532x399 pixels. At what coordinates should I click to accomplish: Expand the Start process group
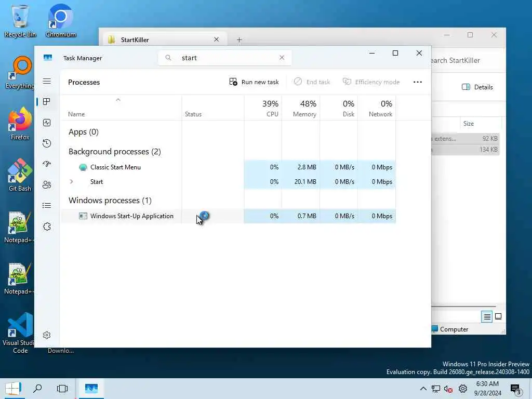[71, 181]
